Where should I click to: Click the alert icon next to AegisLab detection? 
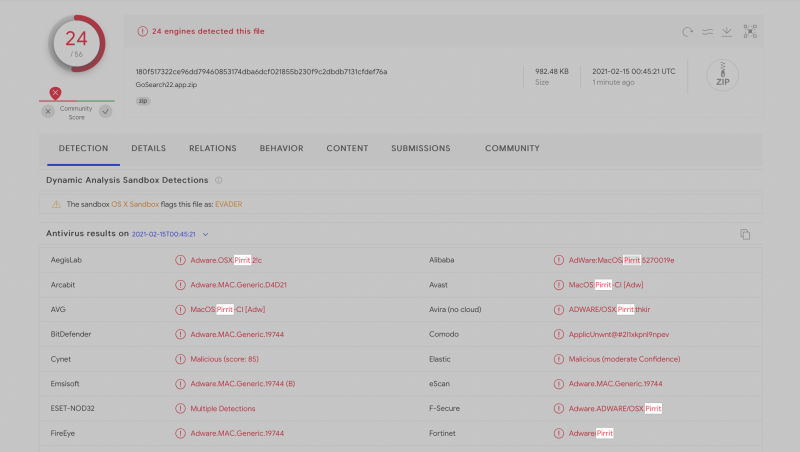[x=180, y=260]
